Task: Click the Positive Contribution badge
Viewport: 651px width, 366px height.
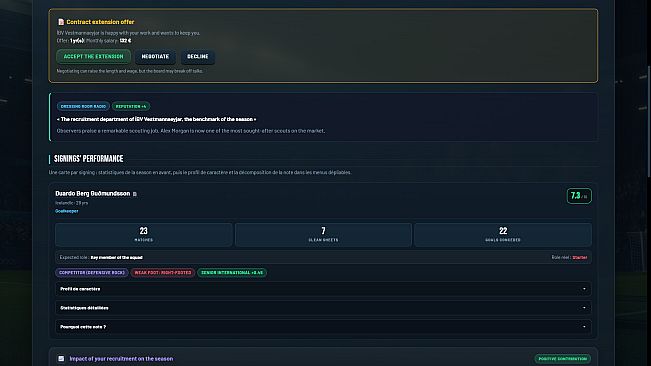Action: [563, 359]
